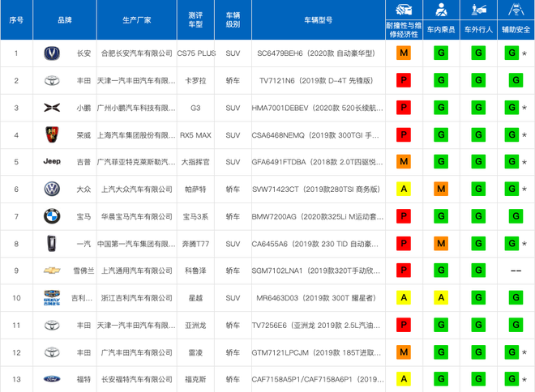Click the orange M rating for CS75 PLUS
Viewport: 535px width, 392px height.
tap(404, 53)
